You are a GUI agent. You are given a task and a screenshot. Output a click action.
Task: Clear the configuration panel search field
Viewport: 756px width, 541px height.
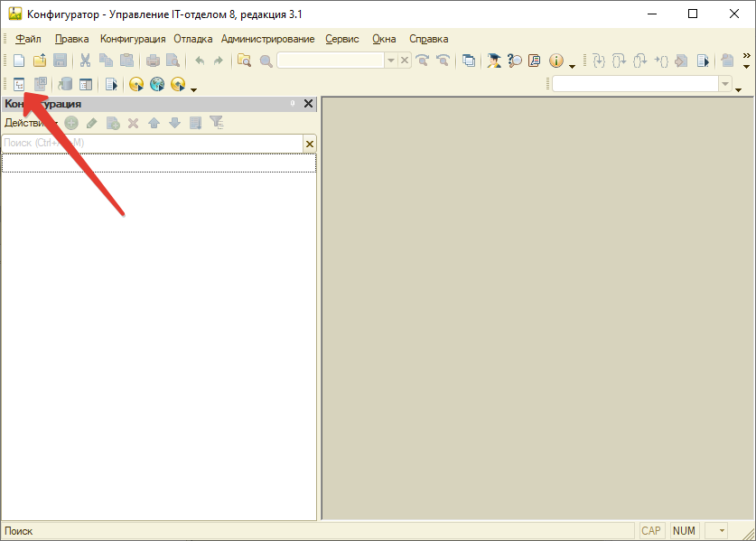(310, 144)
